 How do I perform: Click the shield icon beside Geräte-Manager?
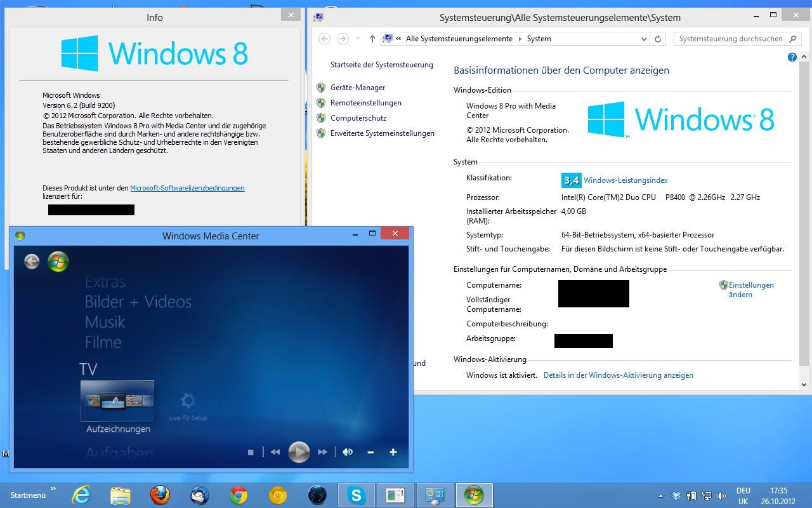[321, 88]
